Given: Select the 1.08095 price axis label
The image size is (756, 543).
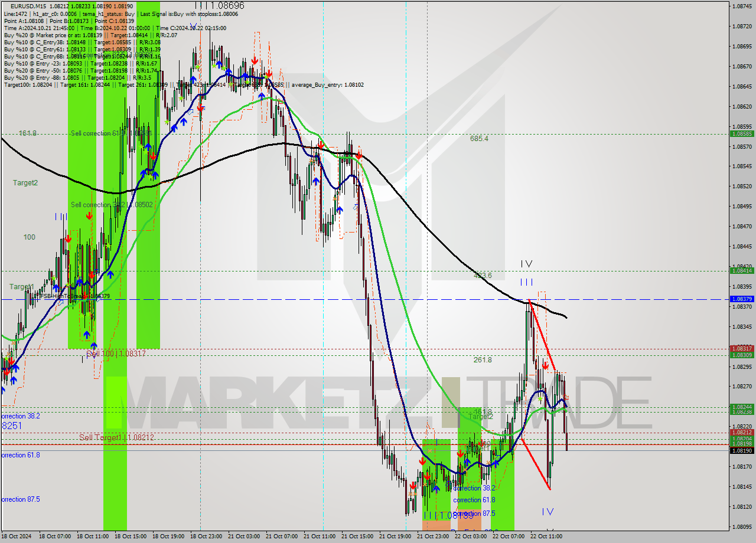Looking at the screenshot, I should [x=742, y=527].
